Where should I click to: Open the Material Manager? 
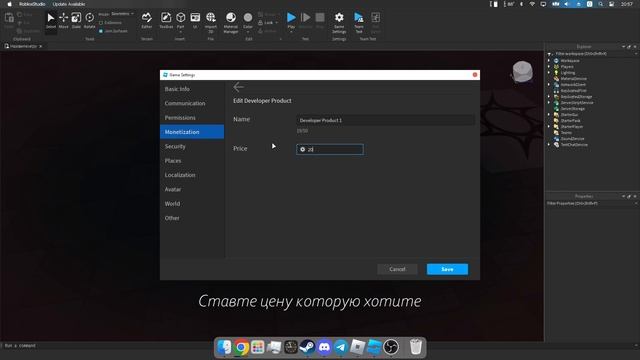231,22
